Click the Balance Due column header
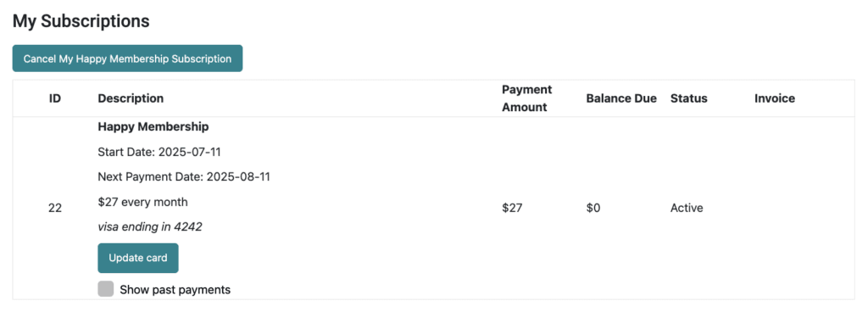Image resolution: width=868 pixels, height=312 pixels. (621, 98)
